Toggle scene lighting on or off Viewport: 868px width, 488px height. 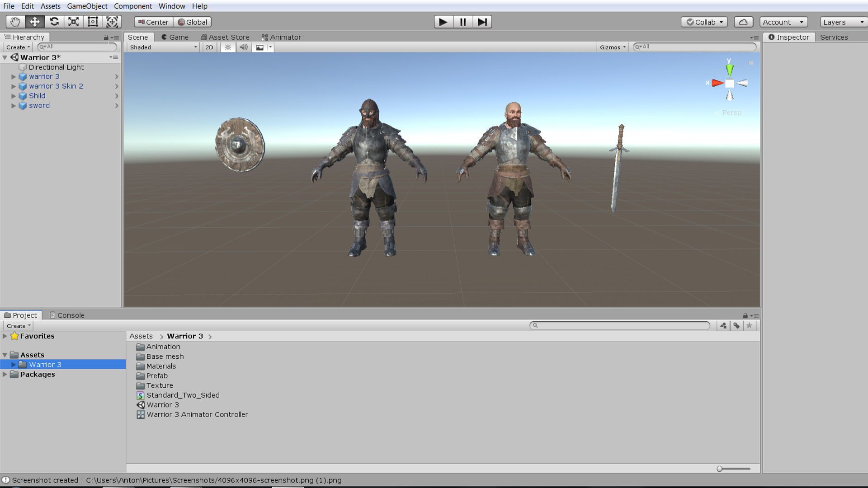228,47
